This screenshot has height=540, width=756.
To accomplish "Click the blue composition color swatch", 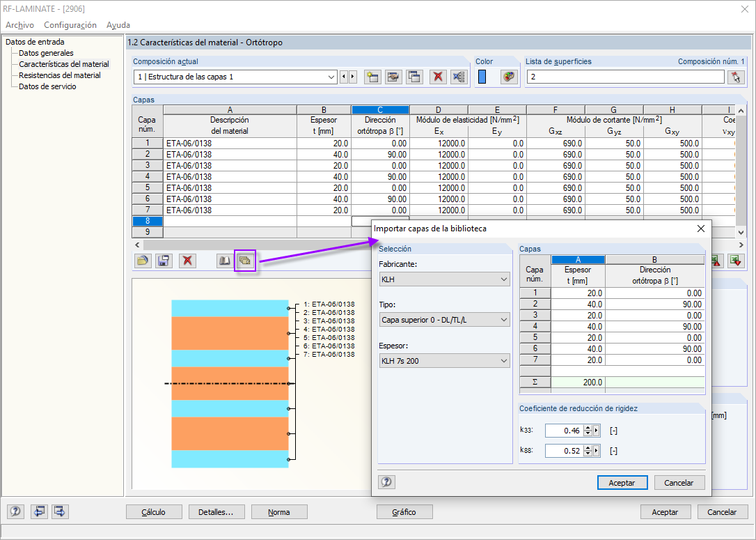I will 482,77.
